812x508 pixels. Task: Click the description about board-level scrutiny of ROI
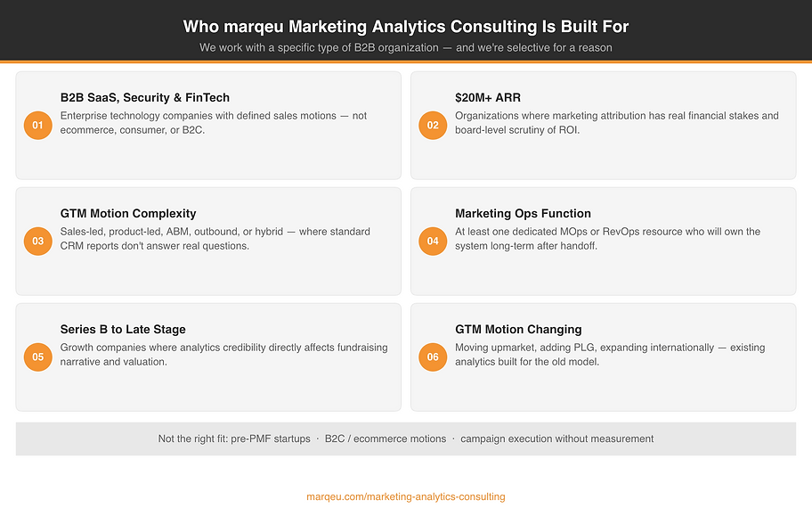617,123
